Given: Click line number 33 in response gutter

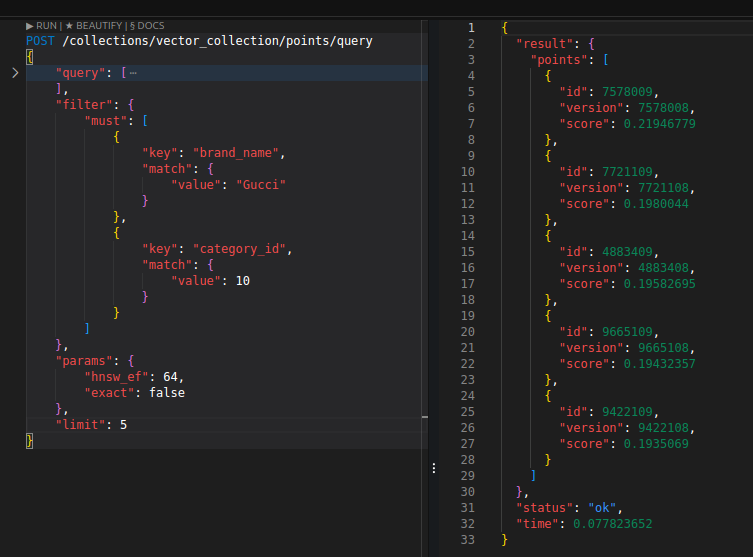Looking at the screenshot, I should [x=467, y=540].
